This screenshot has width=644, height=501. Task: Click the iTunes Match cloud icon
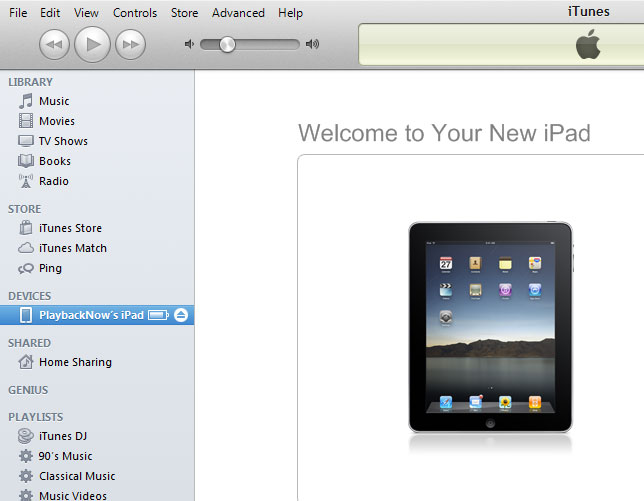[x=25, y=248]
